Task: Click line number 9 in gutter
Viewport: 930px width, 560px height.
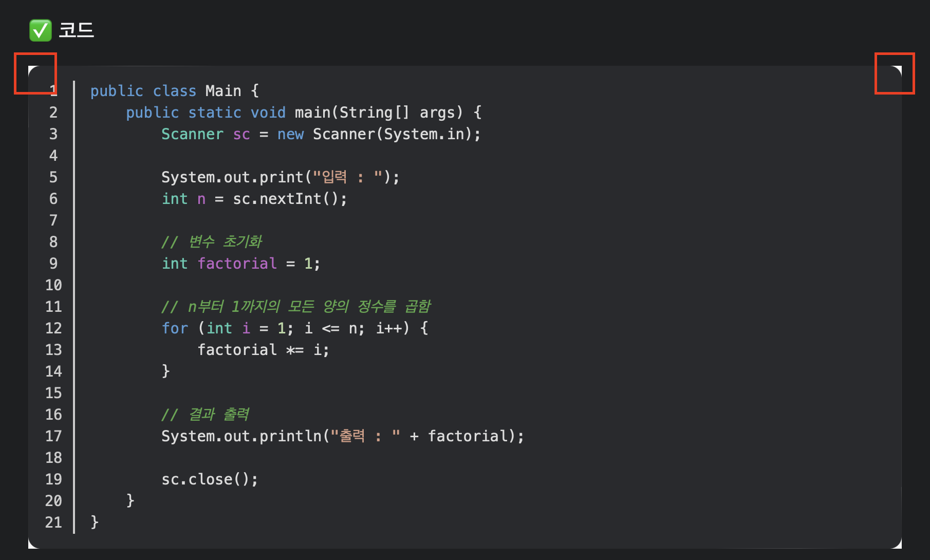Action: pyautogui.click(x=53, y=264)
